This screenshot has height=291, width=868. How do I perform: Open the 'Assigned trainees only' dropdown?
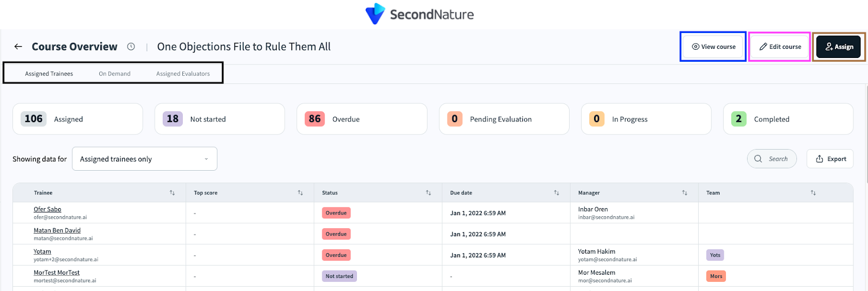click(144, 159)
